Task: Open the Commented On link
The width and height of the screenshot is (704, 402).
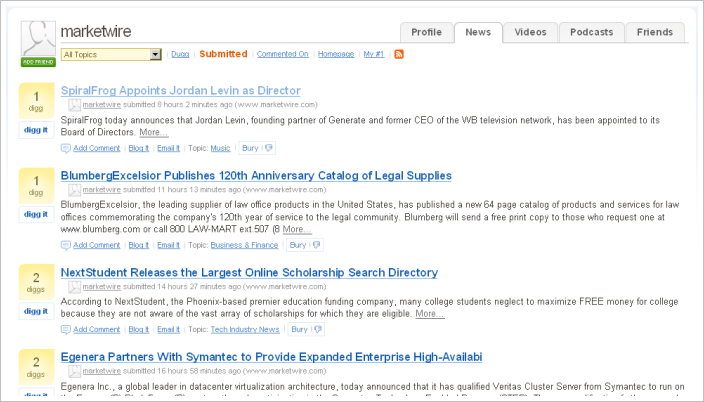Action: [x=282, y=54]
